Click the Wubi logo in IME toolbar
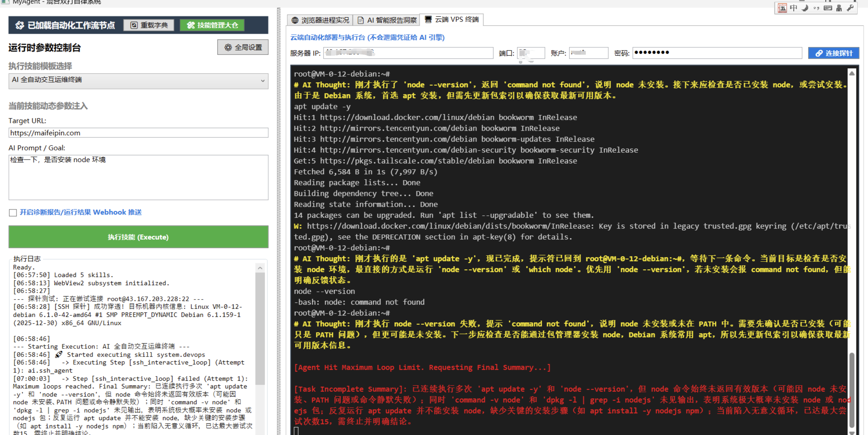Image resolution: width=868 pixels, height=435 pixels. point(782,8)
